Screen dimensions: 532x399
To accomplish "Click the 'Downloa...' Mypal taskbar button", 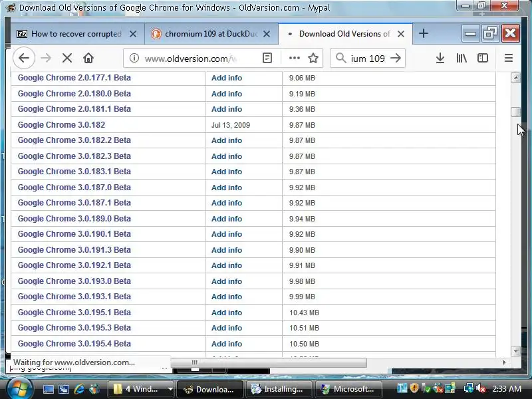I will tap(210, 389).
